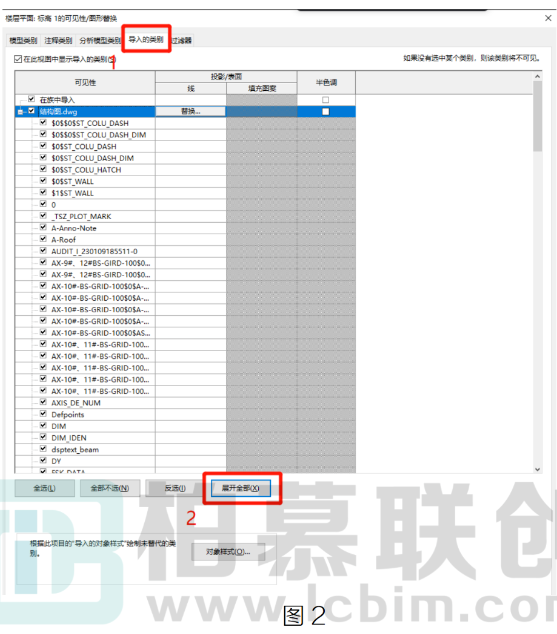
Task: Click the scrollbar down arrow
Action: 538,469
